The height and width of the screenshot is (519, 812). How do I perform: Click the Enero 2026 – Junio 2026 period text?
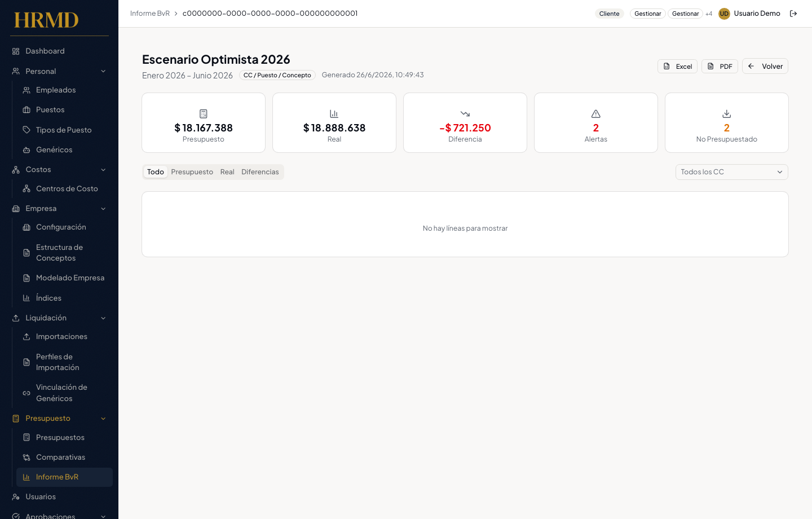(187, 76)
